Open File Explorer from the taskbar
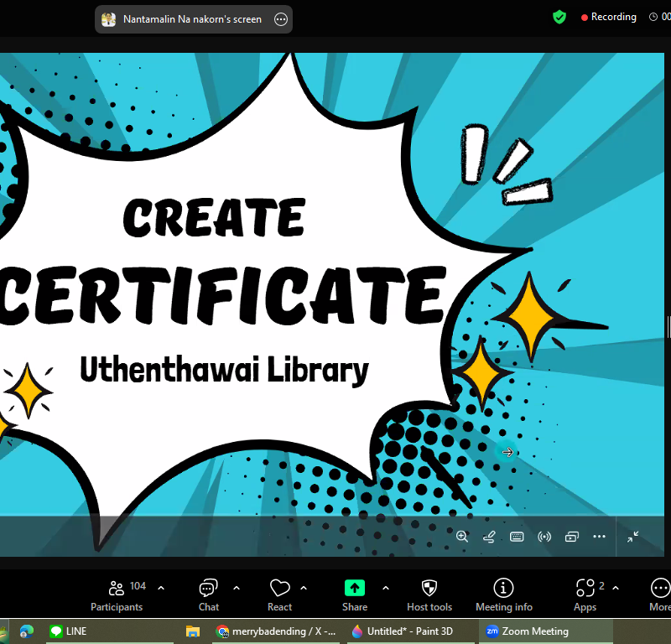Image resolution: width=671 pixels, height=644 pixels. (x=193, y=631)
